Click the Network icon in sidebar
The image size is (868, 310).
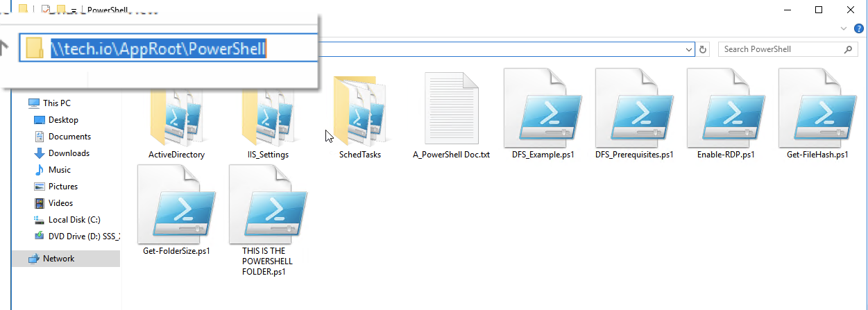(34, 259)
